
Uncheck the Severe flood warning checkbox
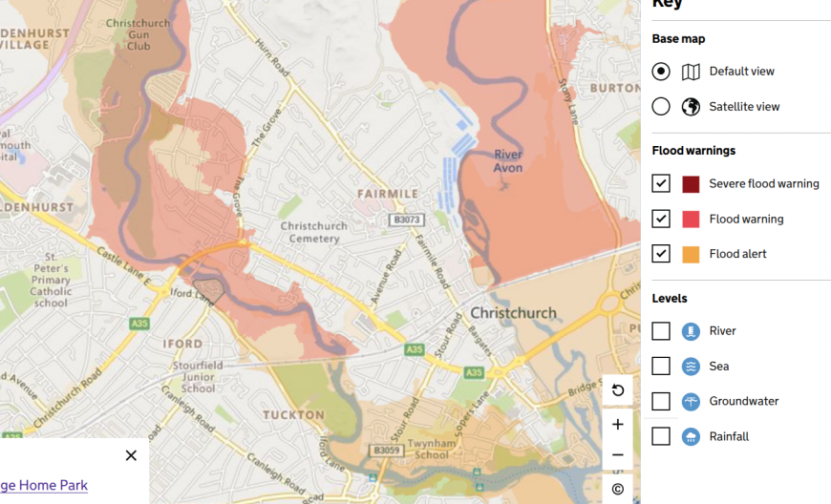point(661,183)
